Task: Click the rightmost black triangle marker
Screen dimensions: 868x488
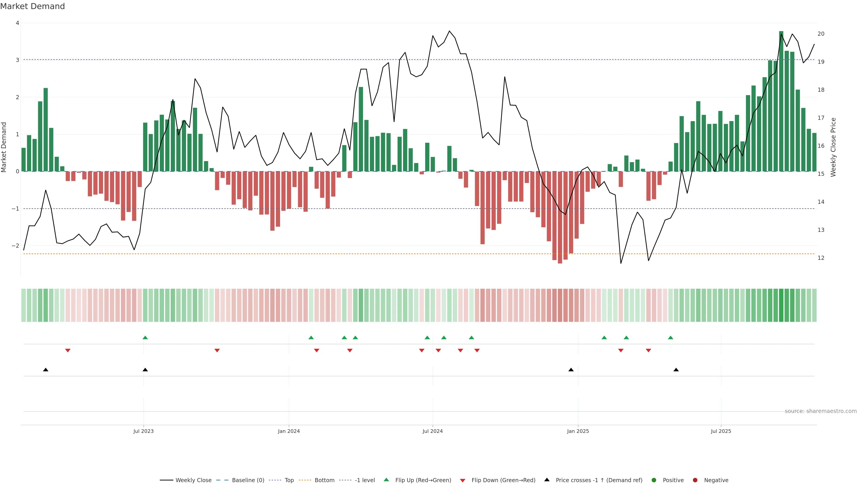Action: (676, 370)
